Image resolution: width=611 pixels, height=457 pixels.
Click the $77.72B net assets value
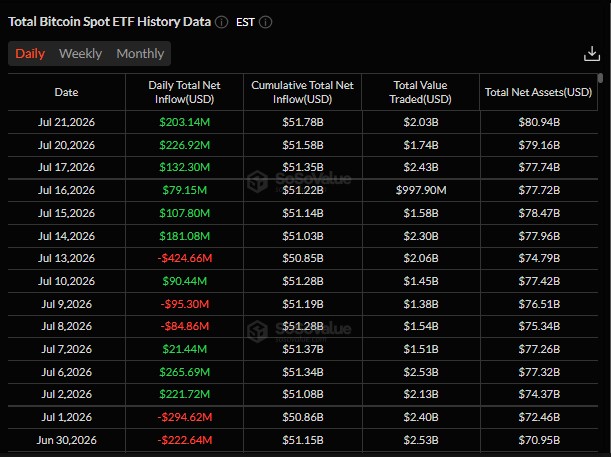(539, 190)
